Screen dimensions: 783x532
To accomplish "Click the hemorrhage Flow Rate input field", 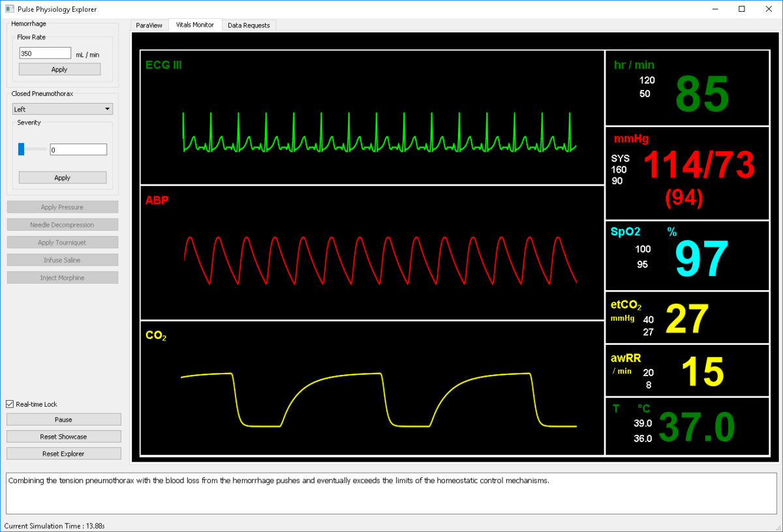I will [x=45, y=53].
